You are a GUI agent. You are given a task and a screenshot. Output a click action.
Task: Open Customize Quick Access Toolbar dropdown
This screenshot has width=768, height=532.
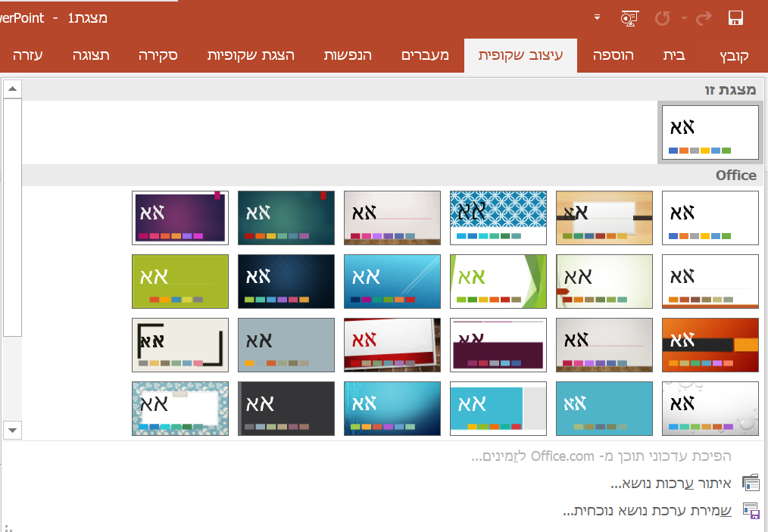pos(597,17)
